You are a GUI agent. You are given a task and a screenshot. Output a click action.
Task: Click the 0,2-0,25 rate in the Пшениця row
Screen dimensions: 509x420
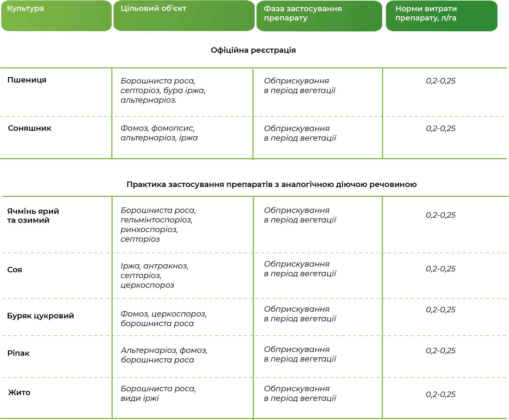(441, 81)
